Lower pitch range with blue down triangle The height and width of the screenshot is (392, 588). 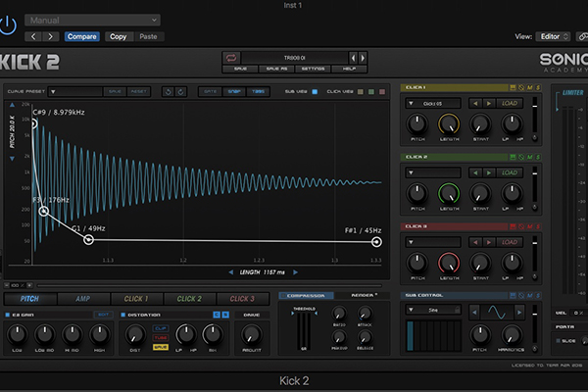[x=12, y=159]
